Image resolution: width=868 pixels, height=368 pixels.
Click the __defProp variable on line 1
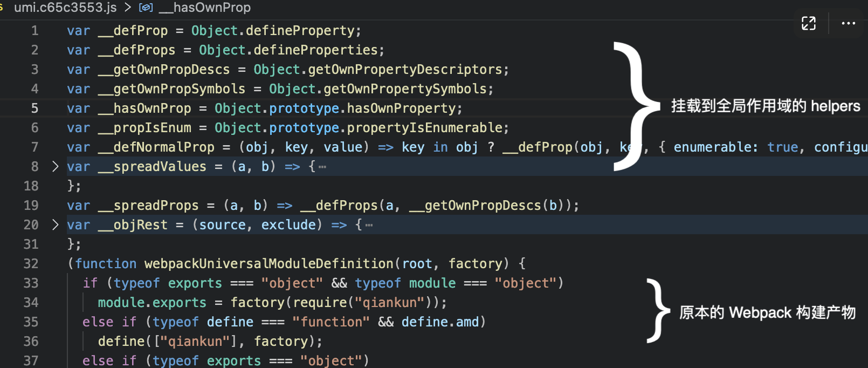133,31
